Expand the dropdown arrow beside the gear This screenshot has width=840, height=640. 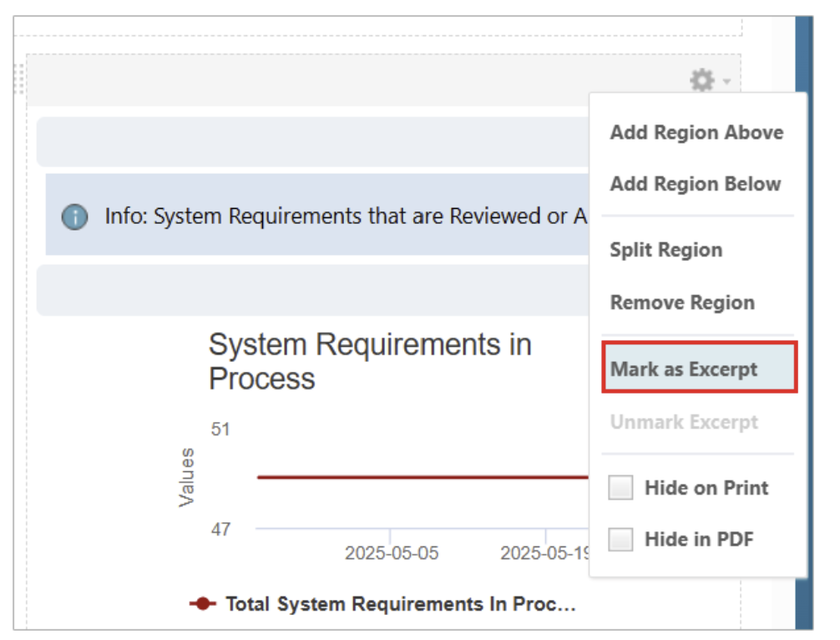(726, 82)
